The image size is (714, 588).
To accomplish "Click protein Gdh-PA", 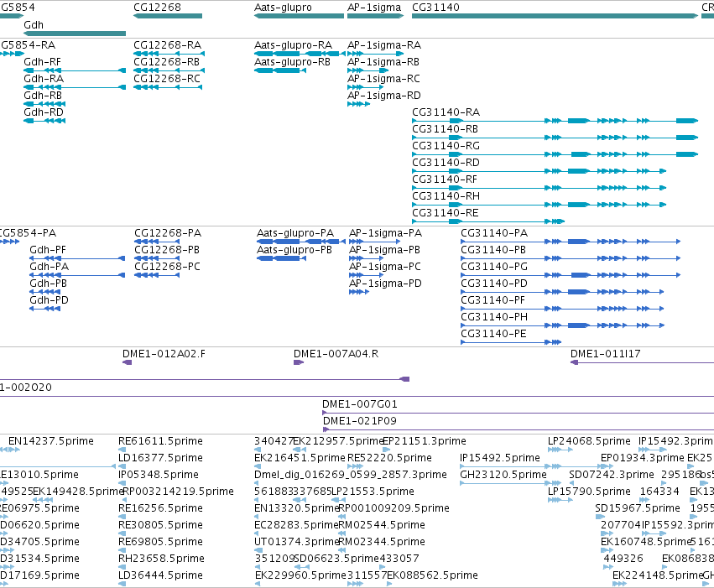I will tap(50, 267).
